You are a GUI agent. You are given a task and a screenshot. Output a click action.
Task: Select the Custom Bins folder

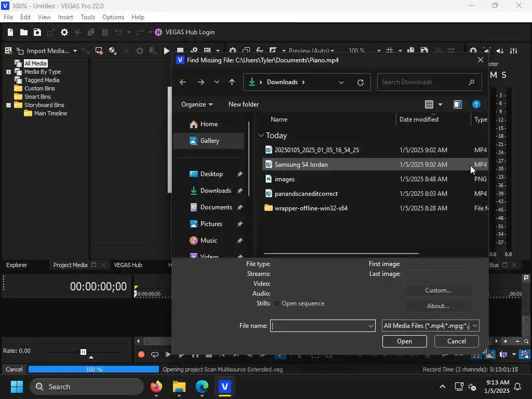coord(39,88)
